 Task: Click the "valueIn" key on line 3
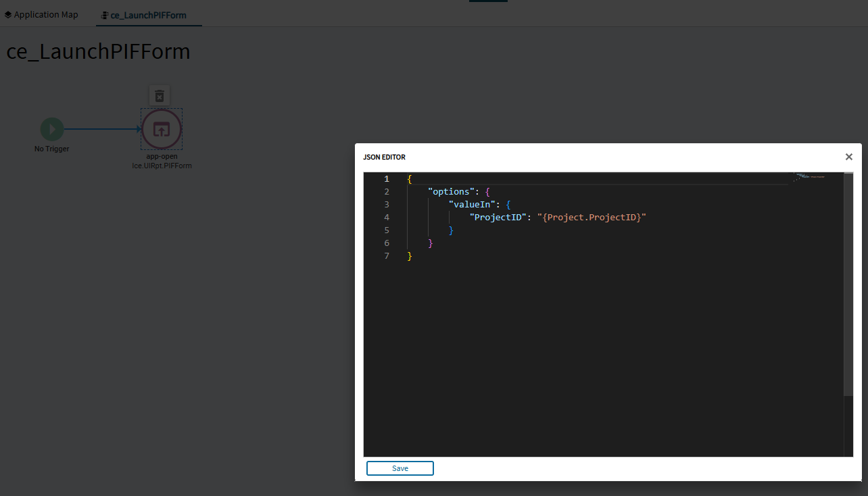pos(472,205)
